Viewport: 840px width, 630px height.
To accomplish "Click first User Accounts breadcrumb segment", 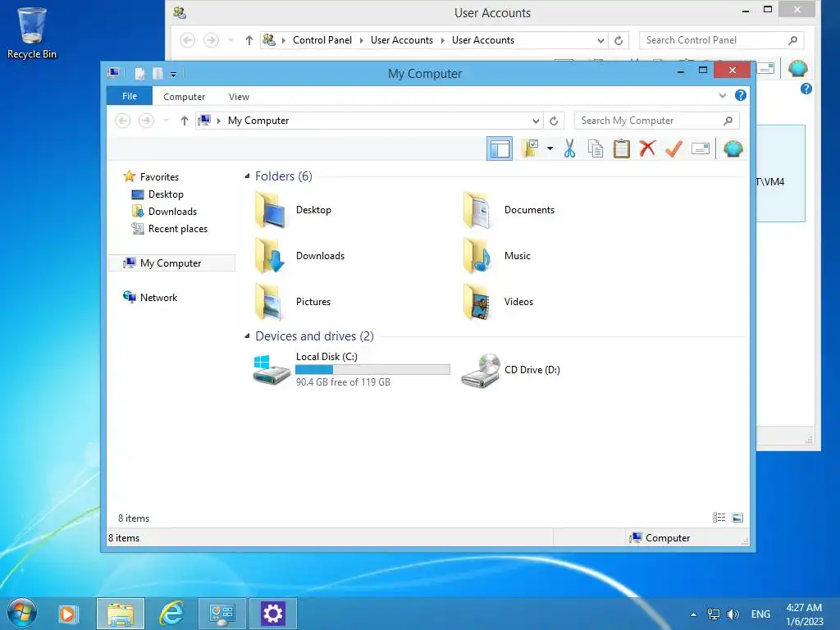I will click(x=402, y=40).
